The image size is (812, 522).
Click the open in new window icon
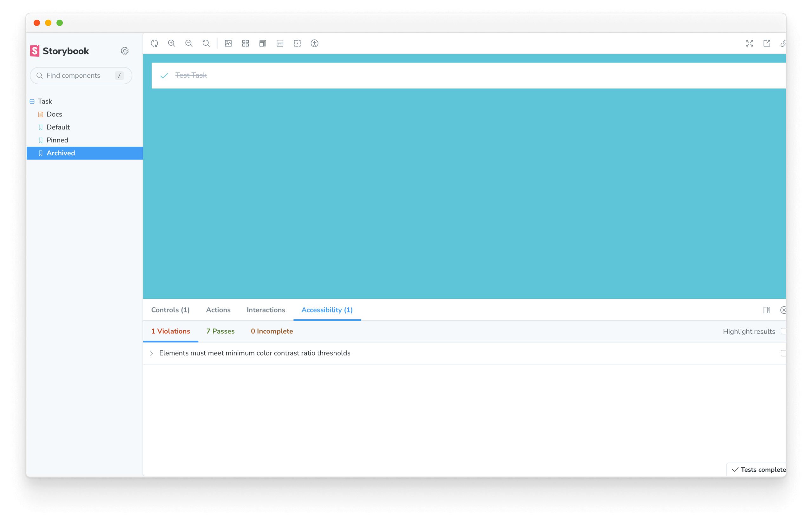coord(767,43)
